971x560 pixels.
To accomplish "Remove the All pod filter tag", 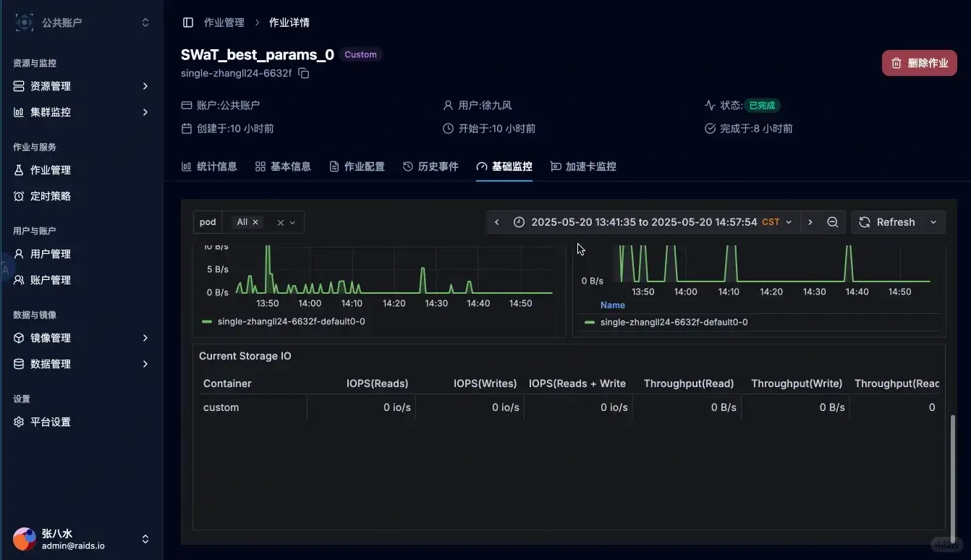I will [x=255, y=222].
